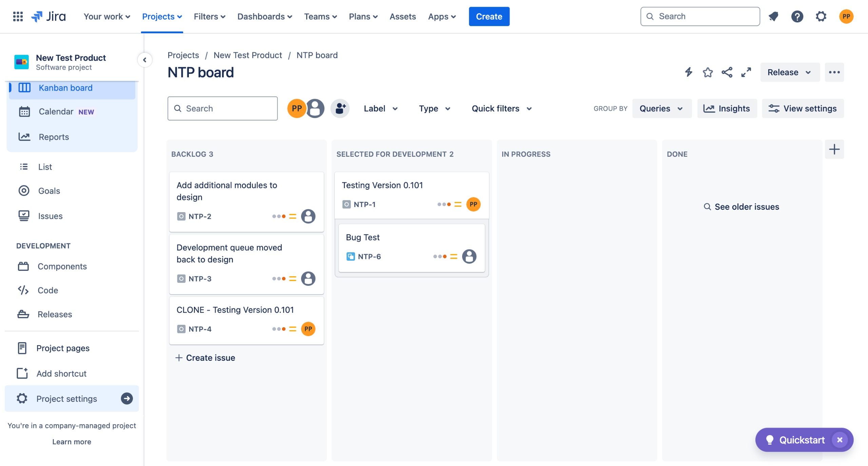Open Group by Queries dropdown
The width and height of the screenshot is (868, 466).
[x=661, y=108]
